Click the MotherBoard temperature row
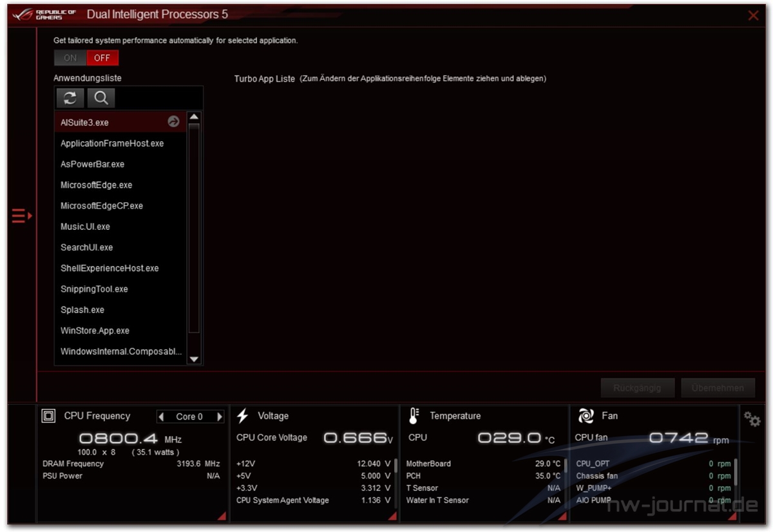773x532 pixels. (x=483, y=464)
